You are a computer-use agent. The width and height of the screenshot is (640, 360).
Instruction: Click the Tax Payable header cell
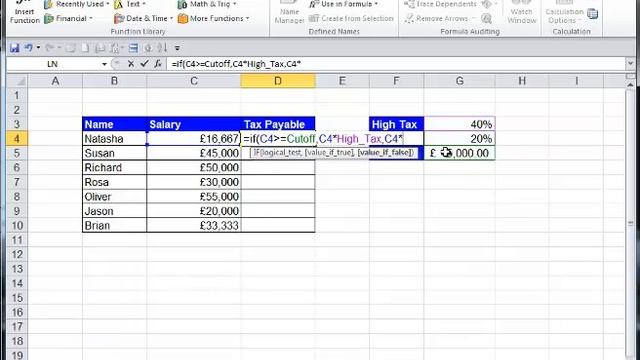point(278,124)
